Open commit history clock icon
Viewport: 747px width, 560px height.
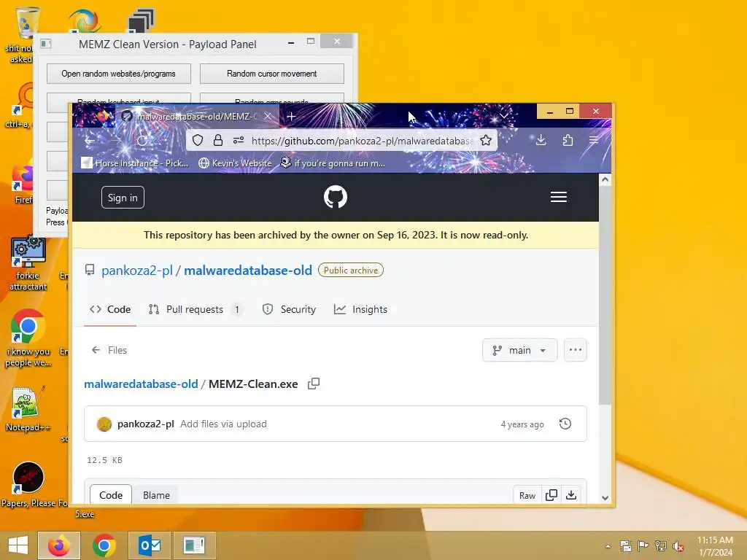click(565, 424)
